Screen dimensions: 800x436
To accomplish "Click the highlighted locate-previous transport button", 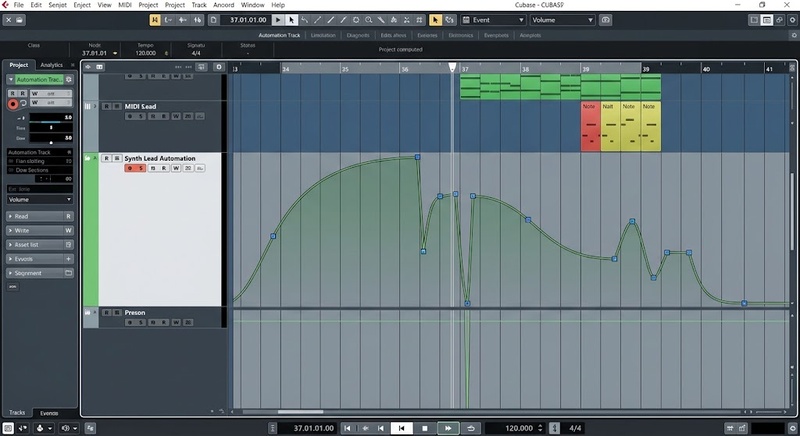I will coord(402,428).
